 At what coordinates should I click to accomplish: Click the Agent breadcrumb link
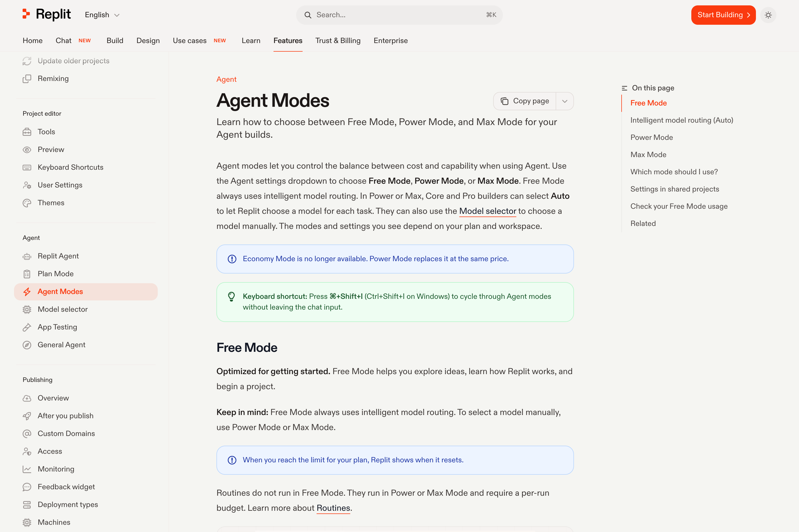point(226,79)
